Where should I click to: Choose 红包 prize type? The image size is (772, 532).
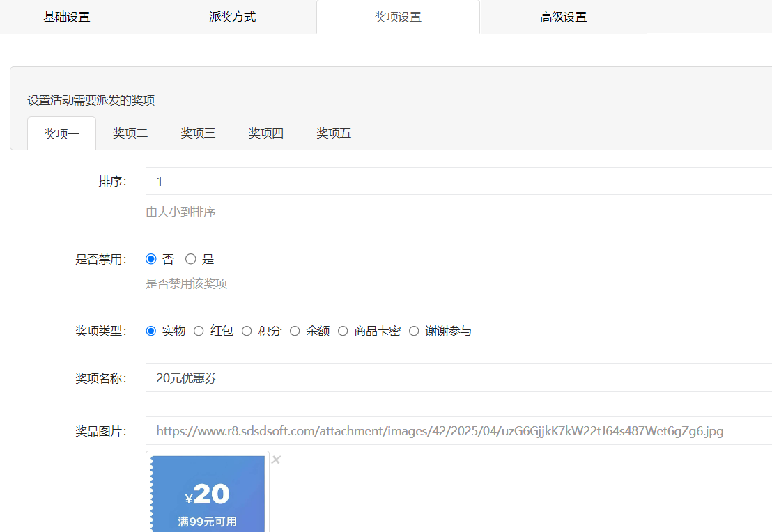pyautogui.click(x=199, y=331)
